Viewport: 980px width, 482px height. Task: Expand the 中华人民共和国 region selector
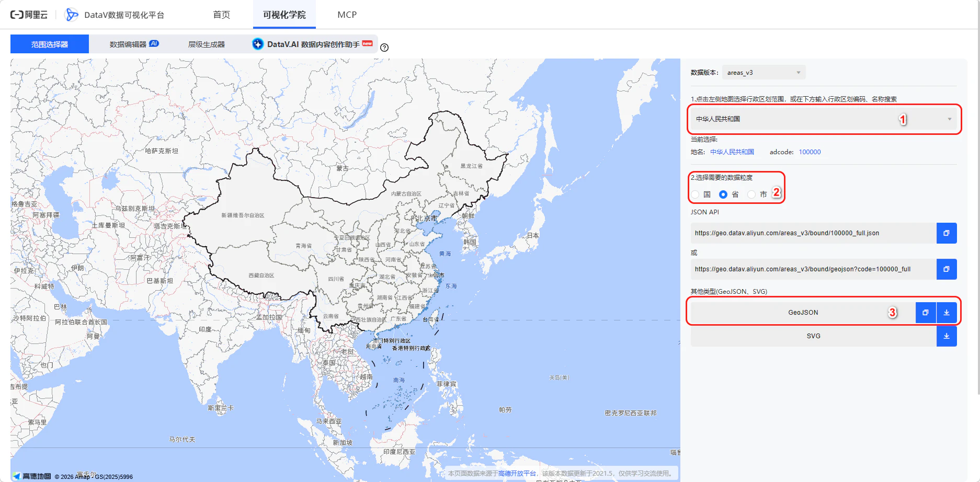pyautogui.click(x=823, y=119)
